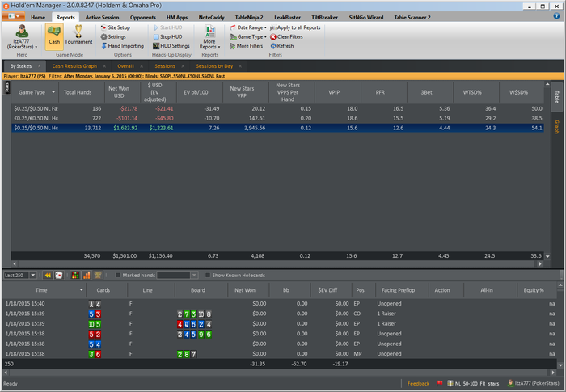
Task: Click the hands list scroll down arrow
Action: [x=560, y=365]
